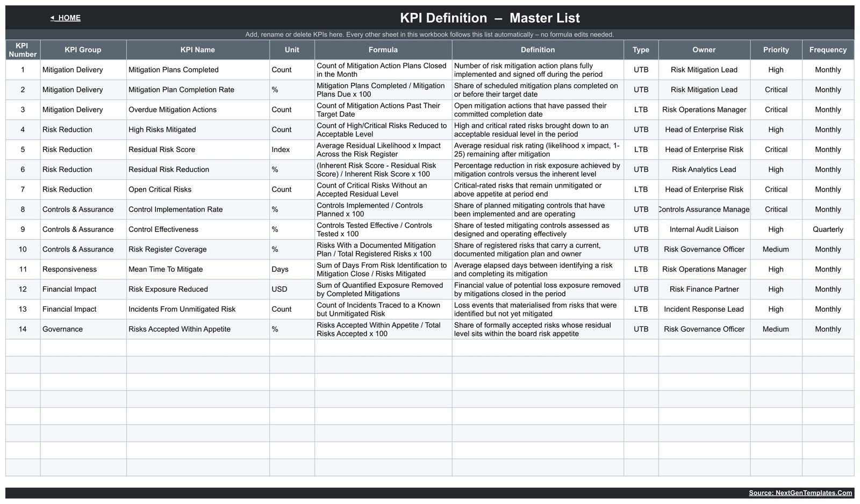Image resolution: width=860 pixels, height=504 pixels.
Task: Click KPI number 9 cell
Action: coord(23,229)
